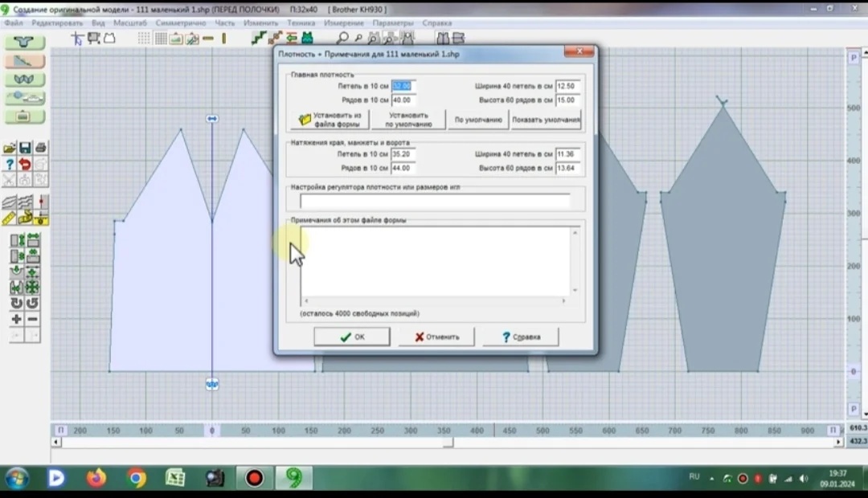Image resolution: width=868 pixels, height=498 pixels.
Task: Click the density regulator settings text field
Action: (x=435, y=201)
